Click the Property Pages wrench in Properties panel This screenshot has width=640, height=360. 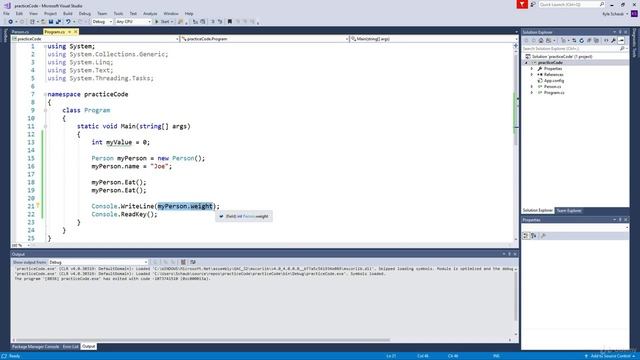click(x=543, y=236)
